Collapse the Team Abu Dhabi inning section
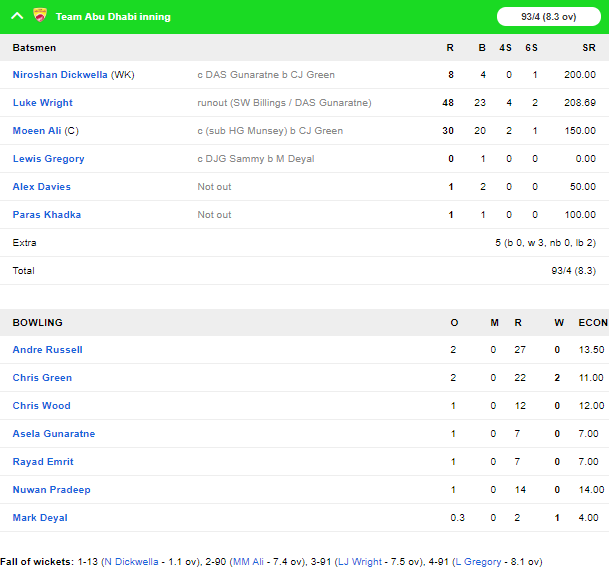Screen dimensions: 609x571 coord(17,16)
